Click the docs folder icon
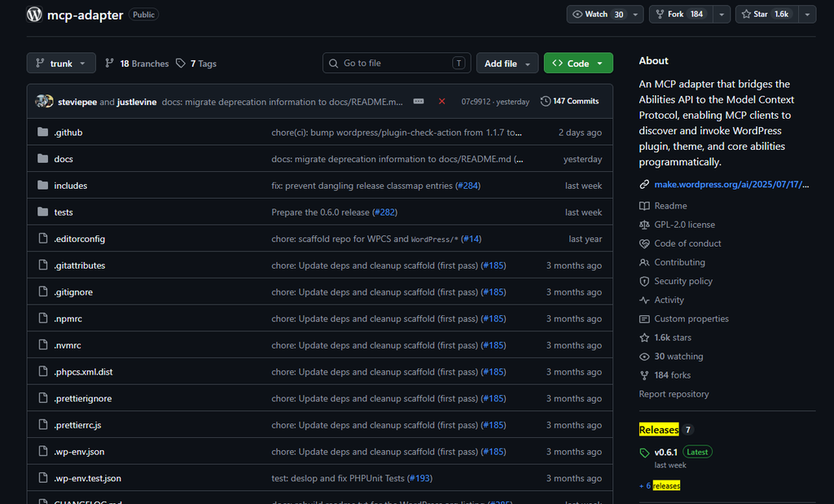The height and width of the screenshot is (504, 834). (x=42, y=159)
